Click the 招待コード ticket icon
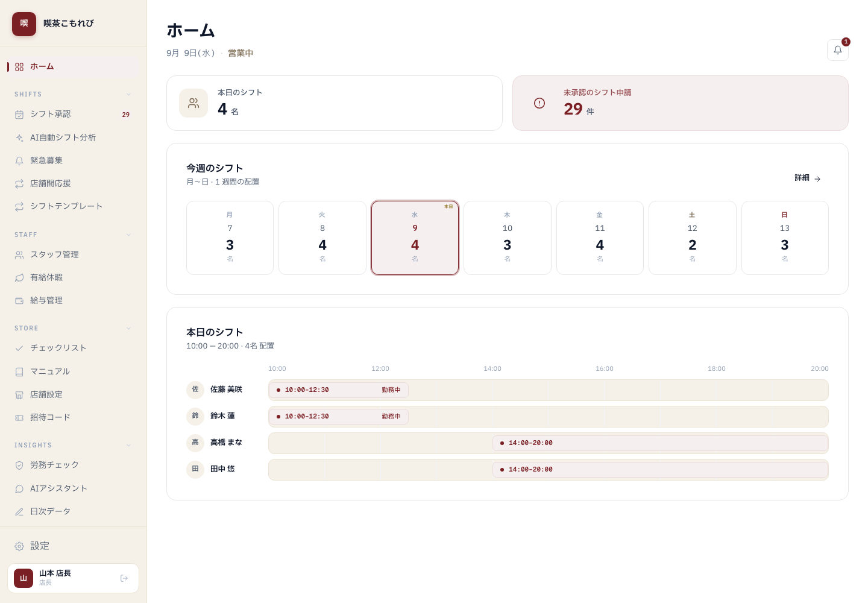 pos(19,418)
